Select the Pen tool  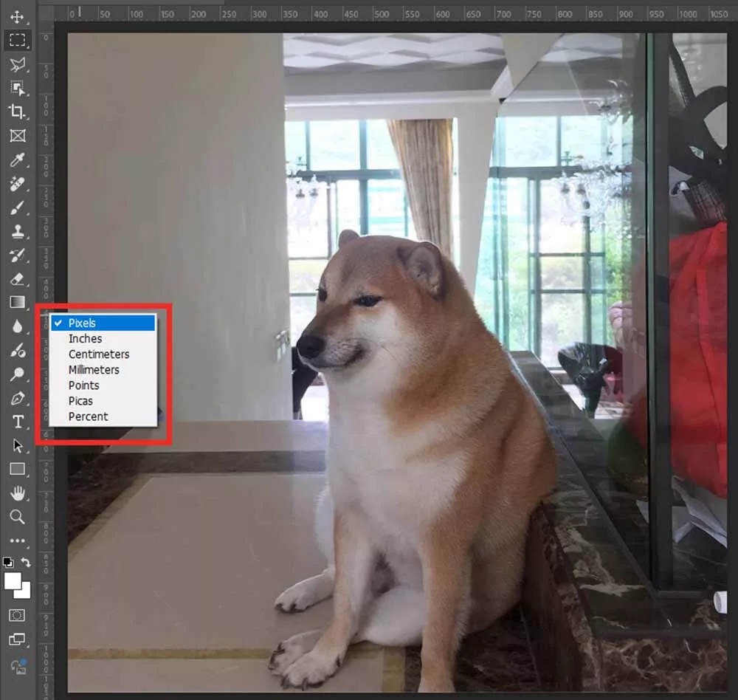tap(17, 399)
